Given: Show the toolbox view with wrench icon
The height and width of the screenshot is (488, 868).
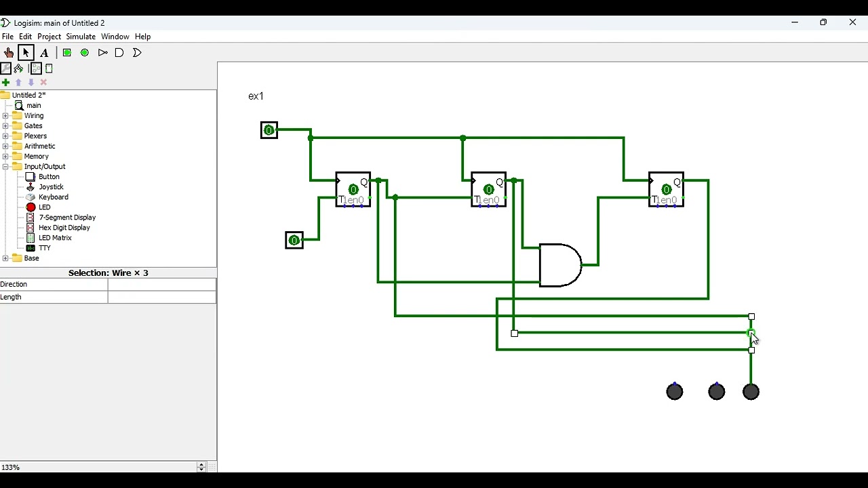Looking at the screenshot, I should (6, 68).
